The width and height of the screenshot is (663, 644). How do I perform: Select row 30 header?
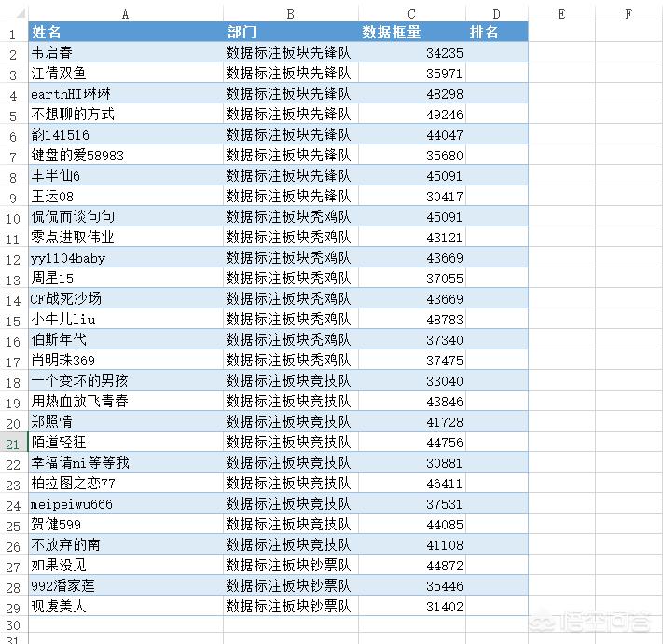click(14, 625)
